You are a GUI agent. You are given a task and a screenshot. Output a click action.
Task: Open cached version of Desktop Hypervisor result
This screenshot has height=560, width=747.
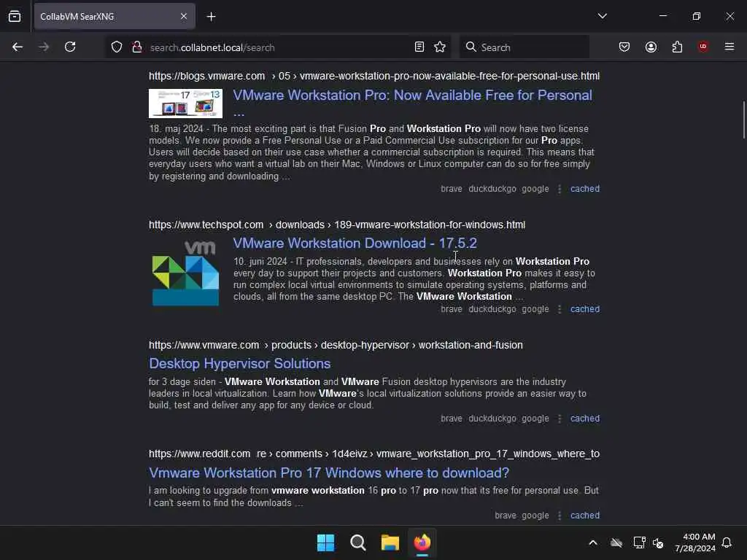585,419
